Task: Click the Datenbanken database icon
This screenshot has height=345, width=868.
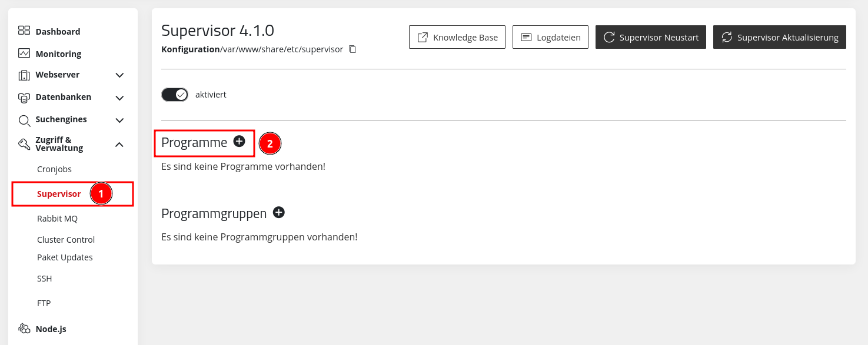Action: coord(24,98)
